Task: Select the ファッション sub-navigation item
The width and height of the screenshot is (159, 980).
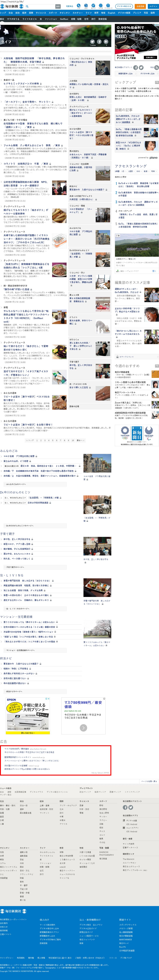Action: click(x=51, y=19)
